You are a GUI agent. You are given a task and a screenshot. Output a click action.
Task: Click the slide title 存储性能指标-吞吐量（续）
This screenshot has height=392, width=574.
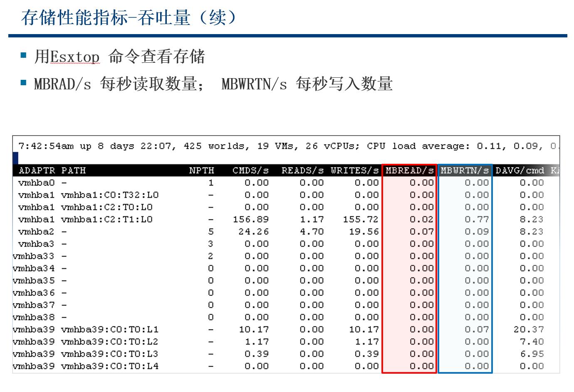pyautogui.click(x=129, y=18)
